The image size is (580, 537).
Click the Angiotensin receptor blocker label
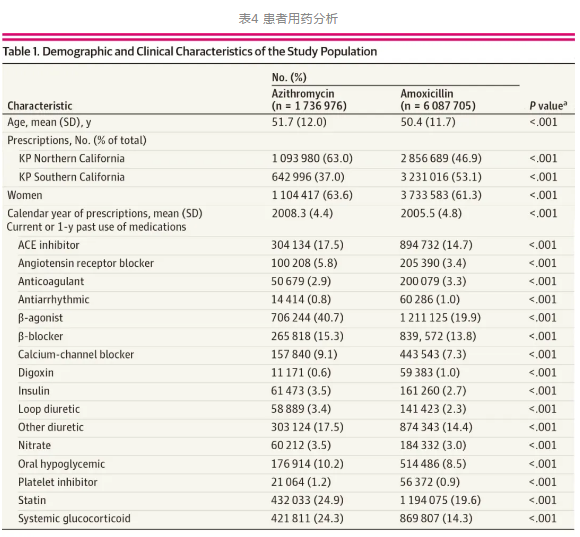point(86,263)
